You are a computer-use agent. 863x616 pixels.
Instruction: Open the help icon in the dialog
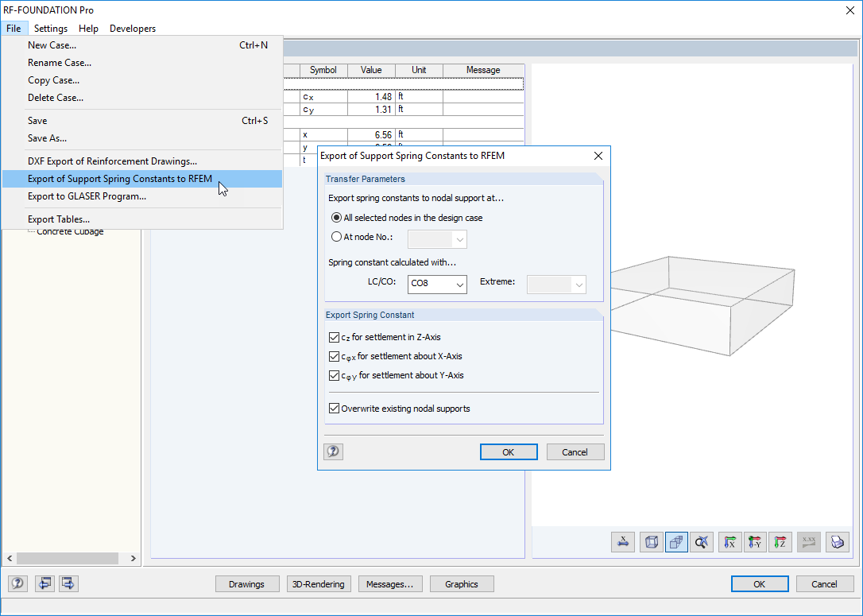[x=333, y=451]
